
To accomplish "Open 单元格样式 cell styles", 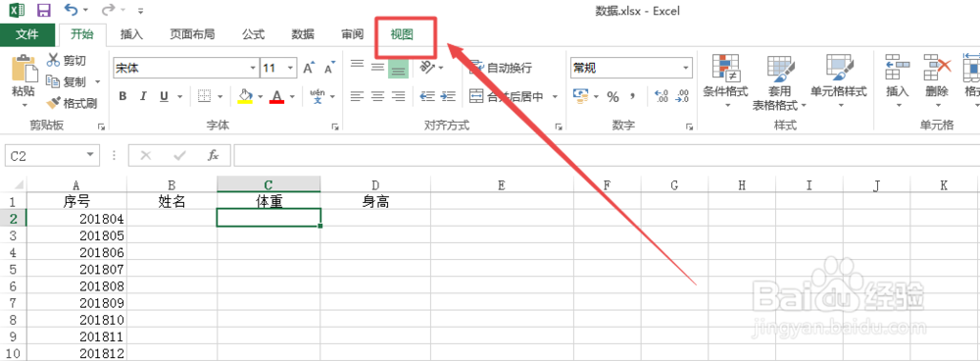I will tap(839, 81).
